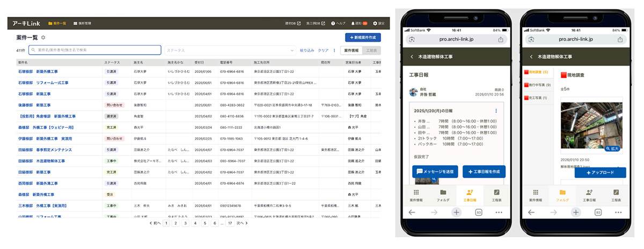This screenshot has width=644, height=249.
Task: Tap share icon on left phone URL bar
Action: coord(500,39)
